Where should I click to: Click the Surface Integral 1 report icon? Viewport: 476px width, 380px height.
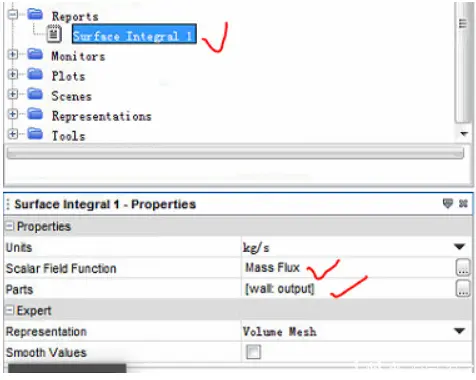[54, 34]
